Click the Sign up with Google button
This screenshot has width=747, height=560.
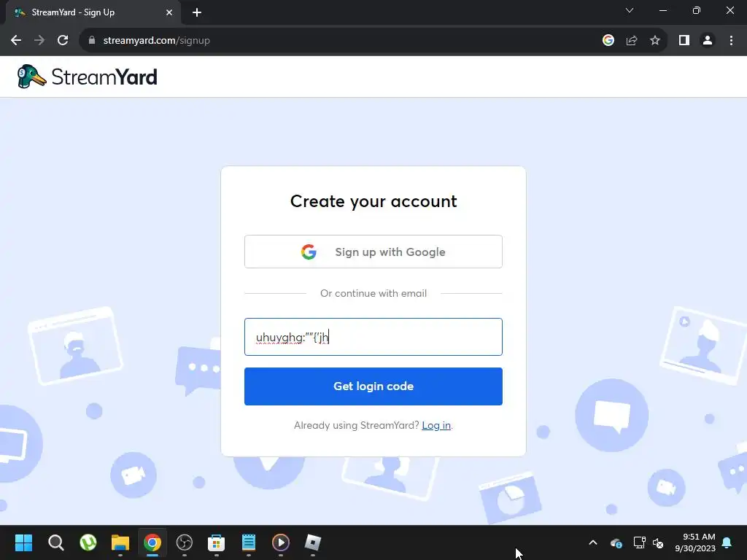pyautogui.click(x=373, y=252)
